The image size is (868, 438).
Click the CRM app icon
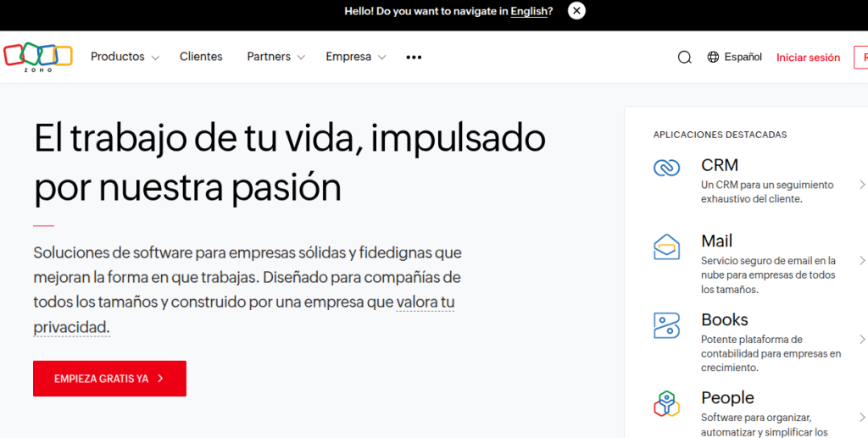666,168
